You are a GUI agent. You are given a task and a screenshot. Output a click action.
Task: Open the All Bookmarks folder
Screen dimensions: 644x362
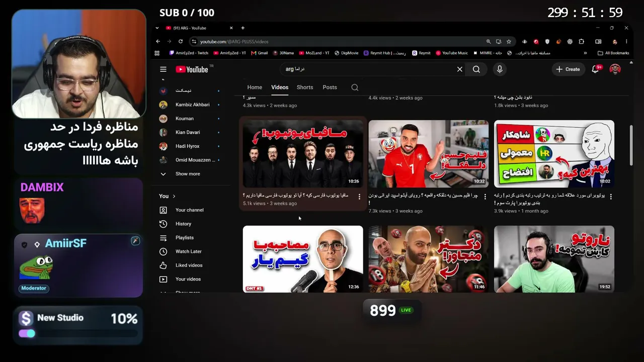[613, 53]
